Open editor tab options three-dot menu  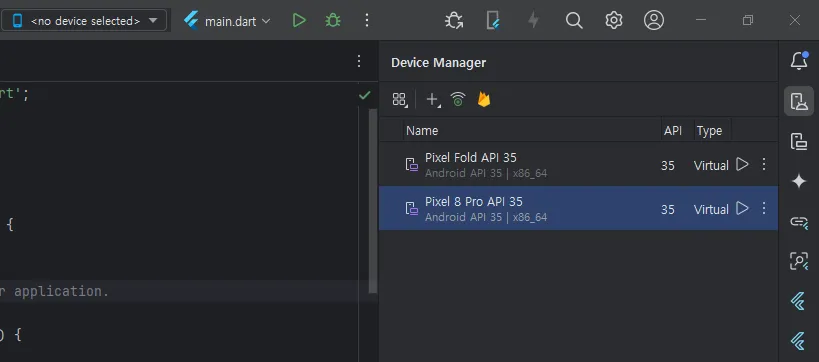coord(359,61)
